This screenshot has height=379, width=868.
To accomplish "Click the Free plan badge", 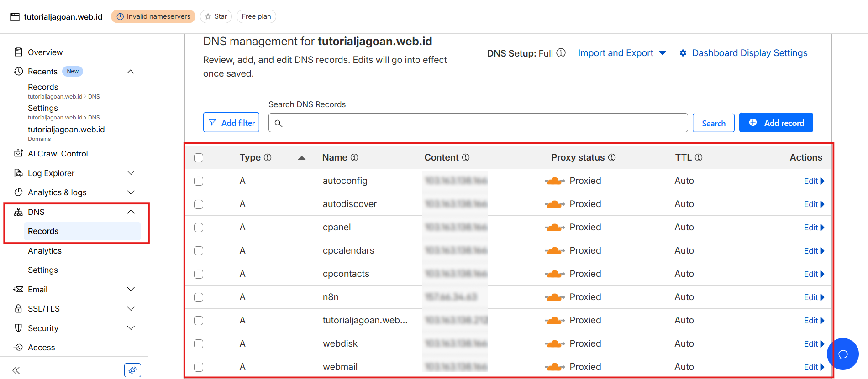I will (x=256, y=16).
